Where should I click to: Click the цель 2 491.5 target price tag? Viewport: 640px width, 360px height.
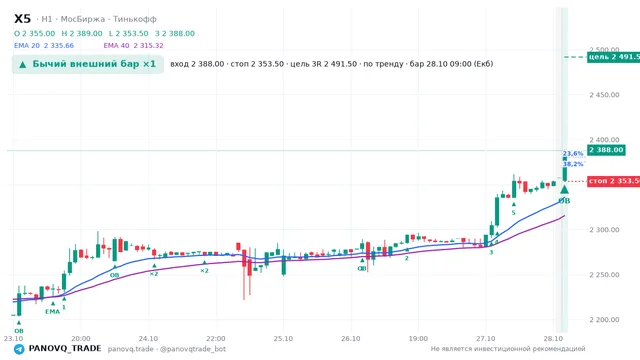coord(613,57)
